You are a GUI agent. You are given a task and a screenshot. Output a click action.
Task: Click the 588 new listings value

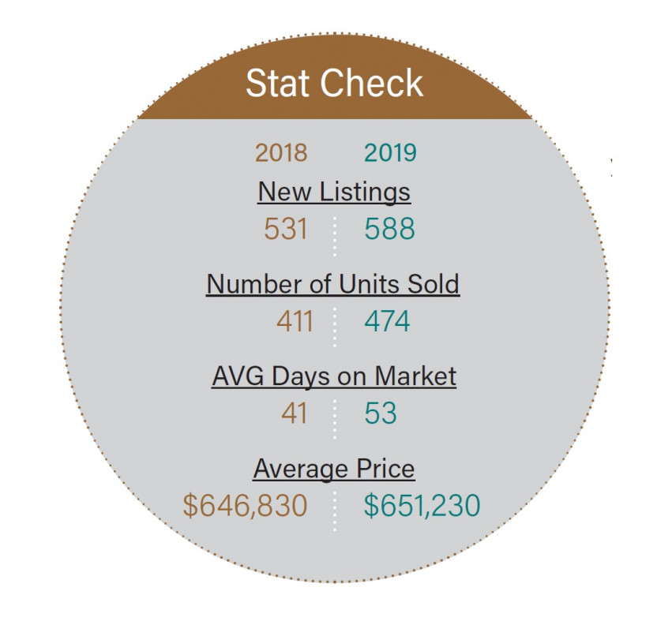(389, 229)
